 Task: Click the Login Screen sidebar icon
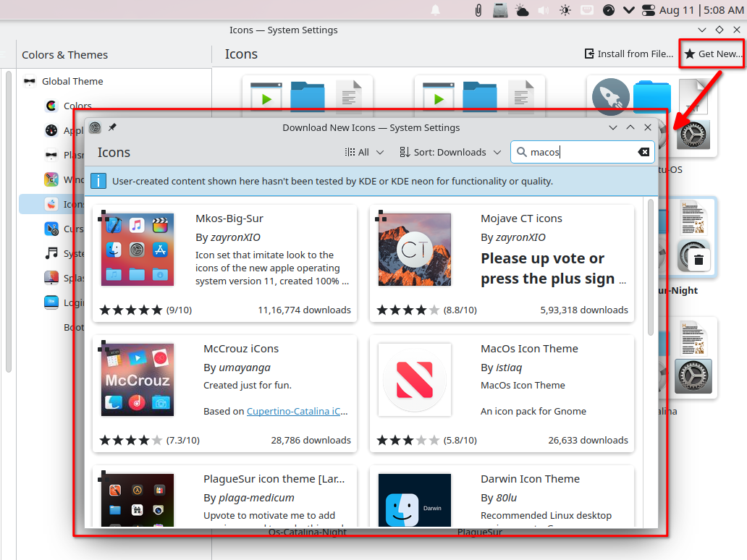pos(51,302)
